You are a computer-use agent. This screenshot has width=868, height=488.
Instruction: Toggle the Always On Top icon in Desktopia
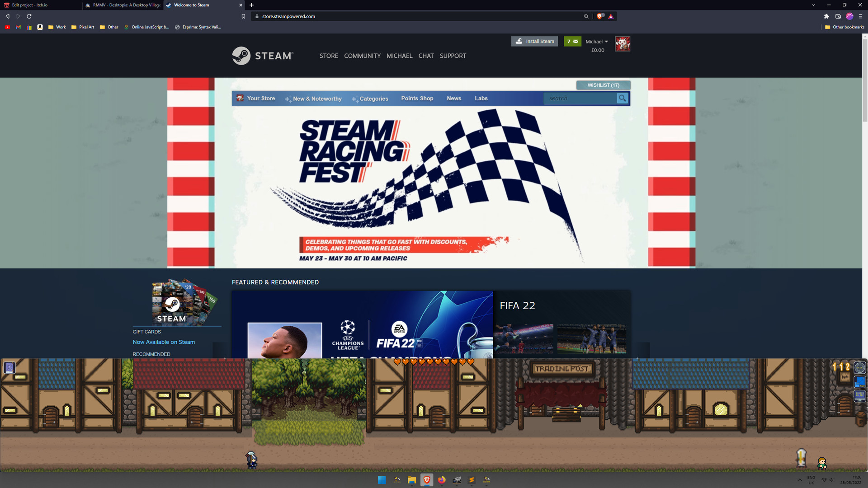click(859, 396)
